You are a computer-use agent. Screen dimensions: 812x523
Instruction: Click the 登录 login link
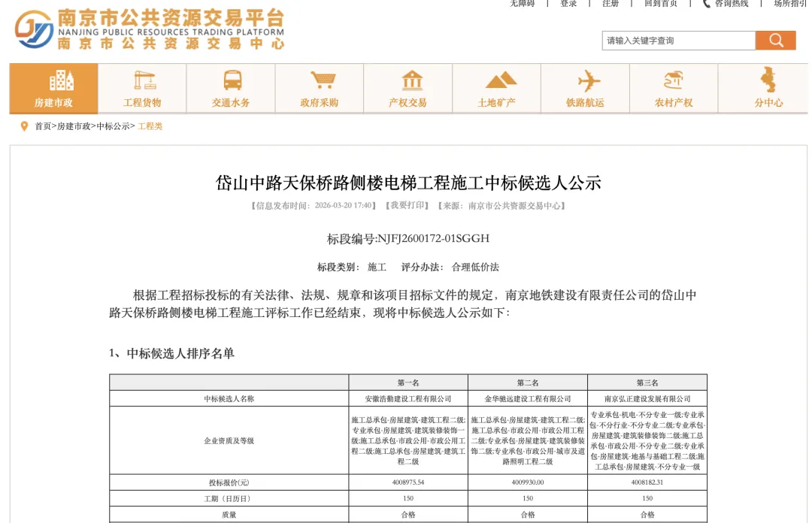568,3
